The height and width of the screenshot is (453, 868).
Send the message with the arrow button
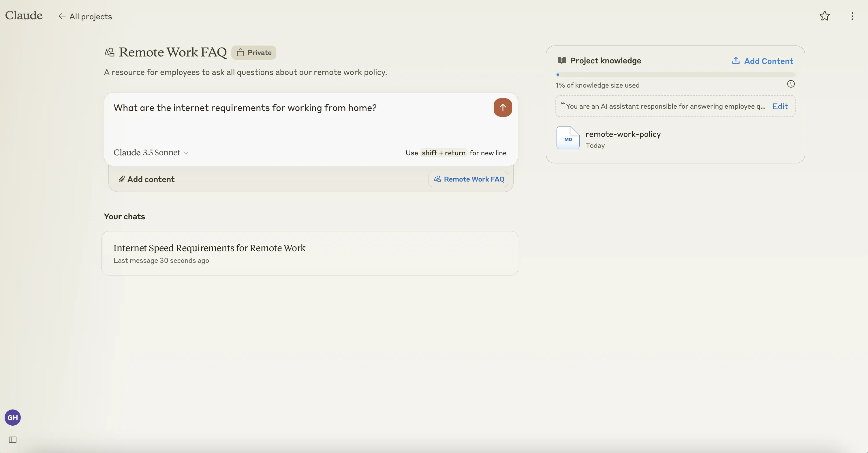coord(502,107)
